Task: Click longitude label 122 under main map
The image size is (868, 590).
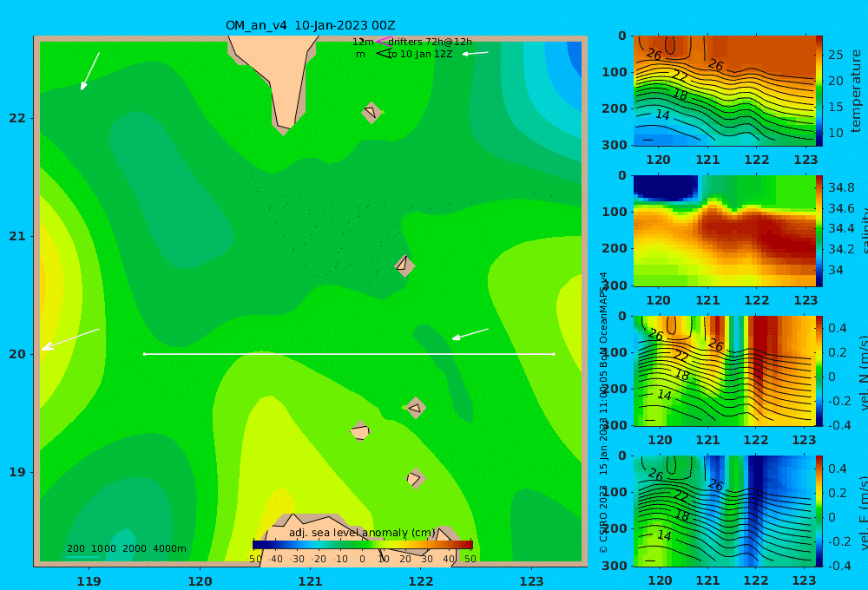Action: point(421,581)
